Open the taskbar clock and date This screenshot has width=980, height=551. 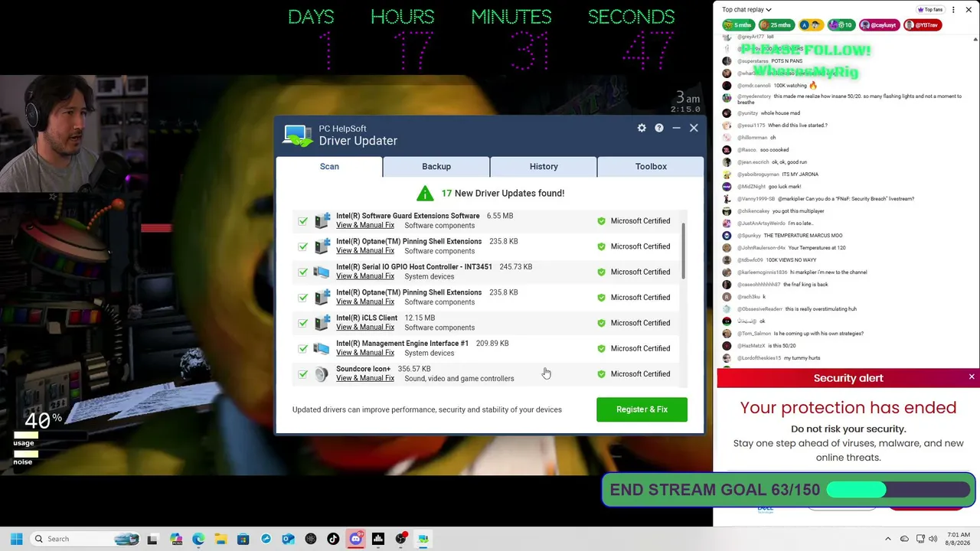click(959, 539)
